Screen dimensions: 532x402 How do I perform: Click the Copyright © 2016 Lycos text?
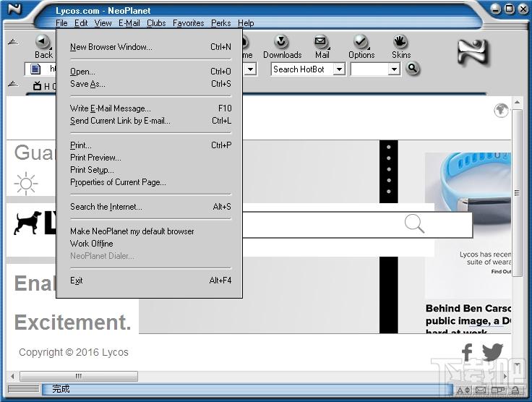click(x=74, y=352)
